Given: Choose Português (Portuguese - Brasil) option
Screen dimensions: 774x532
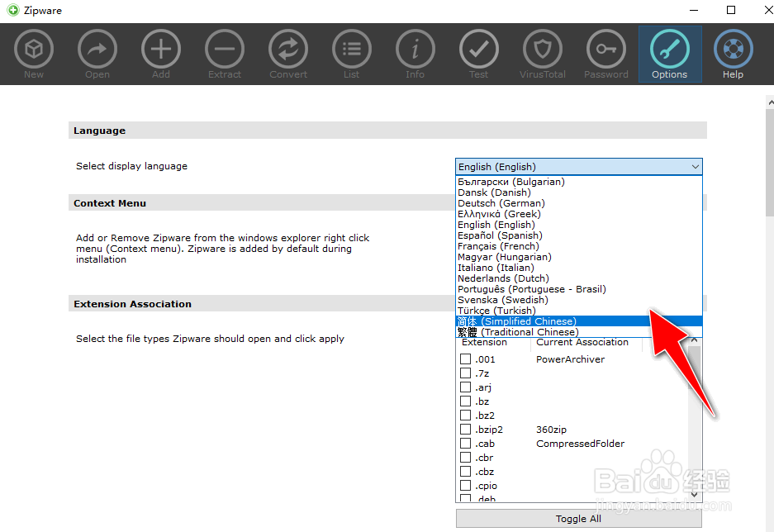Looking at the screenshot, I should pos(578,289).
